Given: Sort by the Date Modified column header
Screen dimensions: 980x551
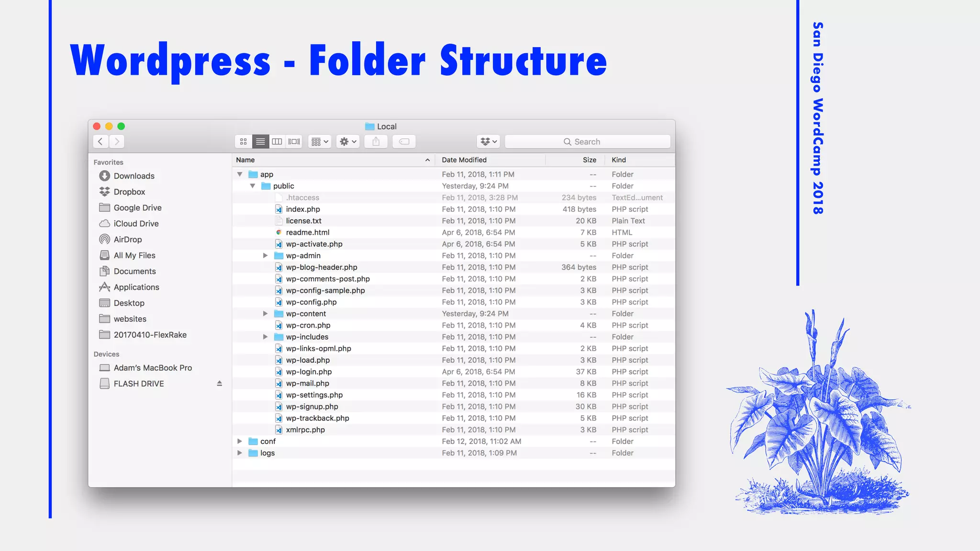Looking at the screenshot, I should tap(490, 160).
